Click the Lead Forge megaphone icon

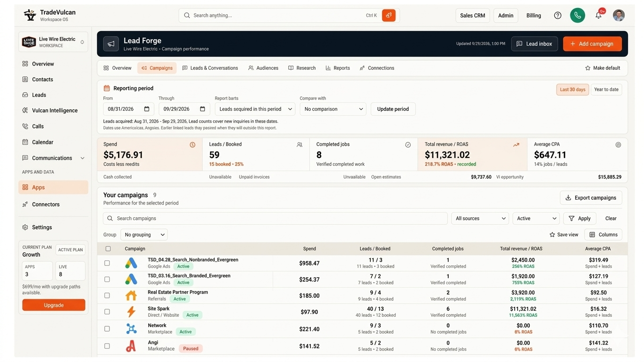coord(111,44)
